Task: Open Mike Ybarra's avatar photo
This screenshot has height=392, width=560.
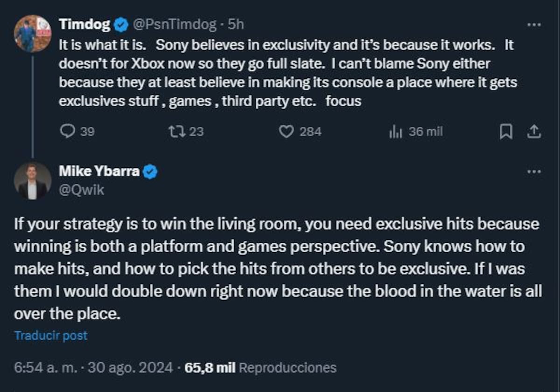Action: 33,181
